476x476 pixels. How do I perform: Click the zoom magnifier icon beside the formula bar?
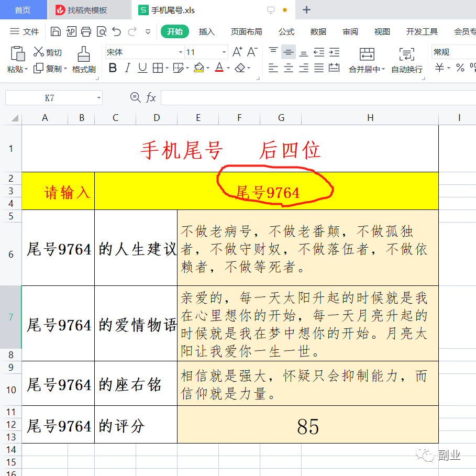[136, 97]
